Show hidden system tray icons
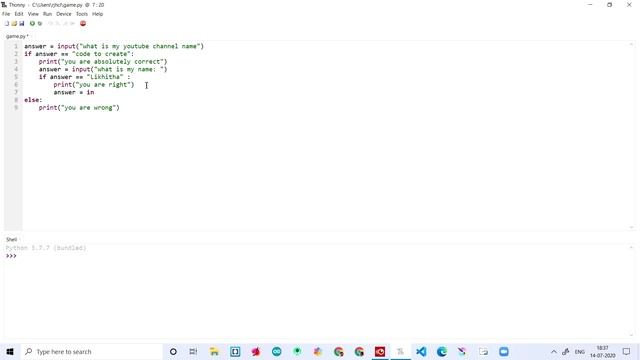Image resolution: width=640 pixels, height=360 pixels. pyautogui.click(x=553, y=351)
